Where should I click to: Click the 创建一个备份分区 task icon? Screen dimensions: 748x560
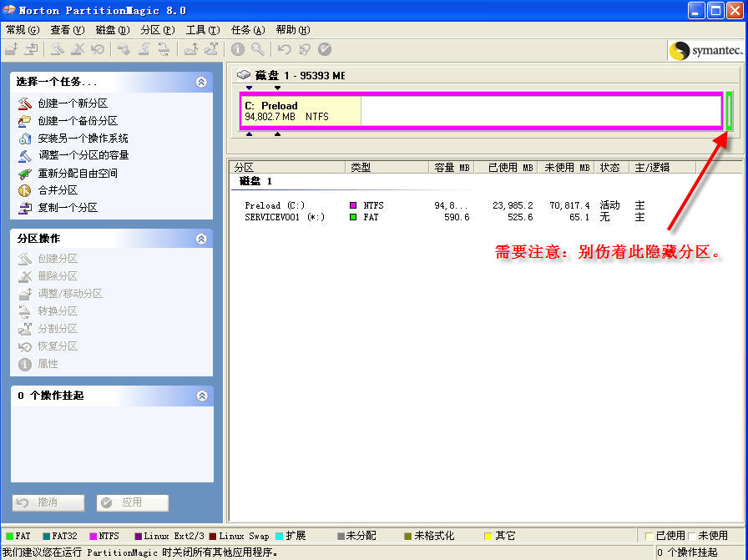click(25, 121)
